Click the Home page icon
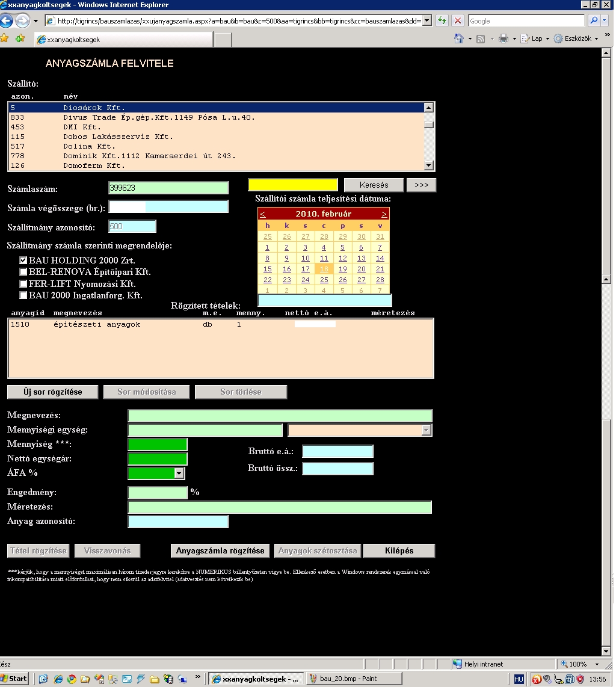Image resolution: width=616 pixels, height=687 pixels. pyautogui.click(x=459, y=39)
